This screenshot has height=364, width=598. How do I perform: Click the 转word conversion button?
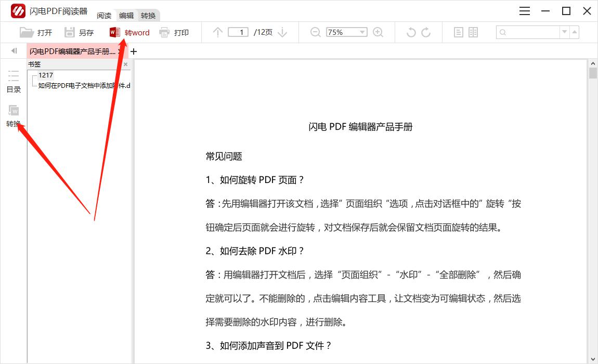coord(129,32)
